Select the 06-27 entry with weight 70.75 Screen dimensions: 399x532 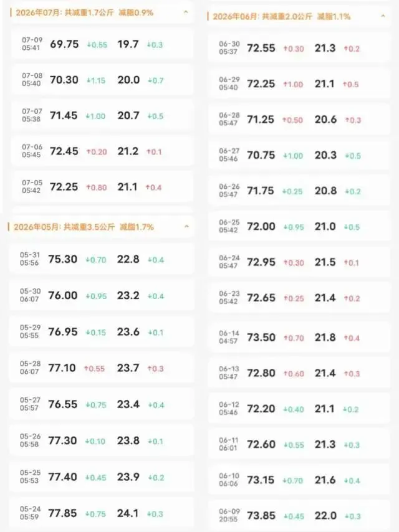299,155
